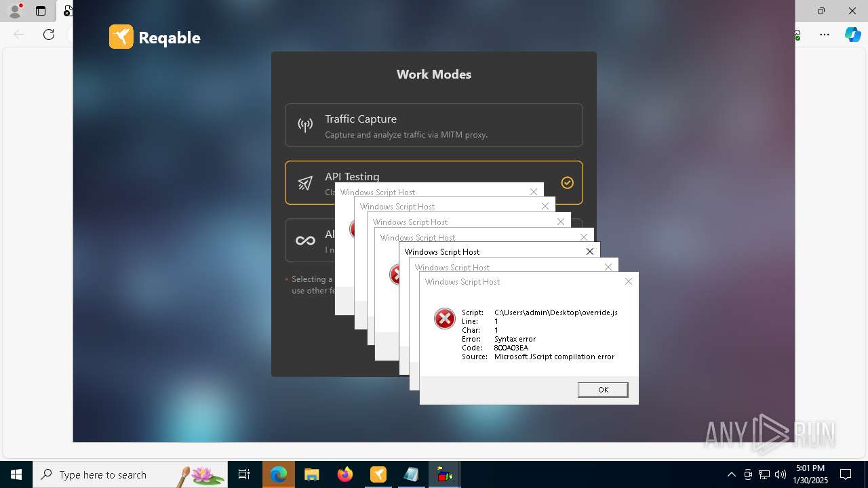The image size is (868, 488).
Task: Select the Traffic Capture work mode
Action: point(433,125)
